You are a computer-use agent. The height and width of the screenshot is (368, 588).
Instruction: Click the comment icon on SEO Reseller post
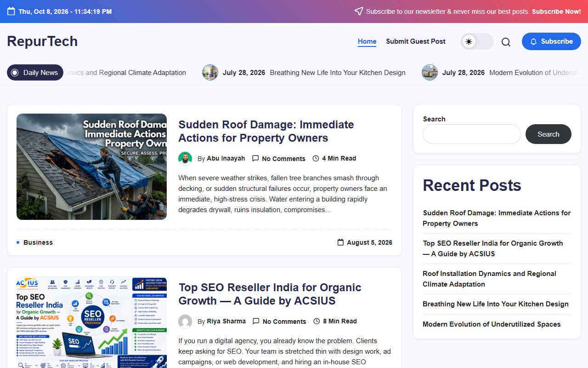(256, 322)
